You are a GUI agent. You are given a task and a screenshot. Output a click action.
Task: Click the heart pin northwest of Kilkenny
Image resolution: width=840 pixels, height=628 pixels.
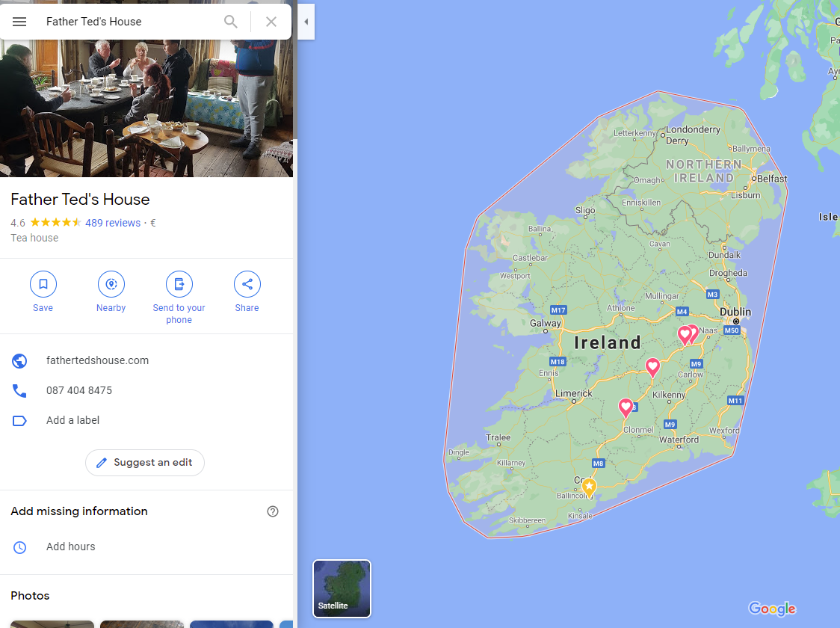pos(652,368)
